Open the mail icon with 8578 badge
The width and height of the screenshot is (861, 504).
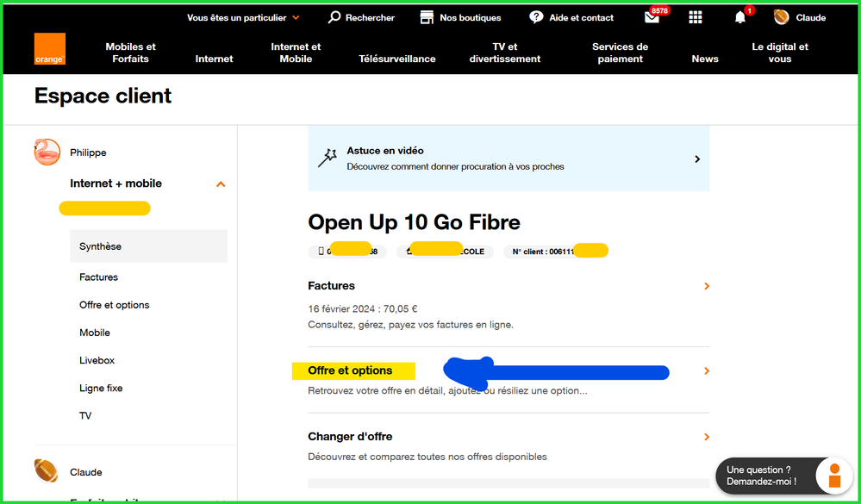point(652,17)
